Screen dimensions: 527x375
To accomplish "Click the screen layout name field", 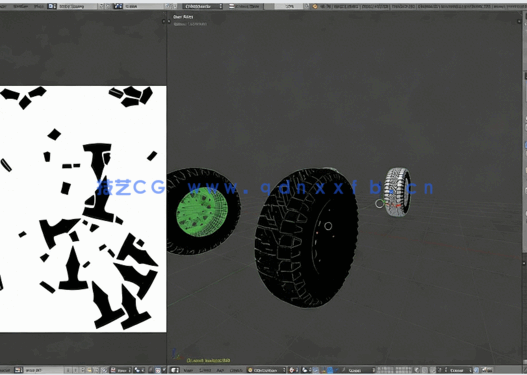I will pyautogui.click(x=77, y=6).
